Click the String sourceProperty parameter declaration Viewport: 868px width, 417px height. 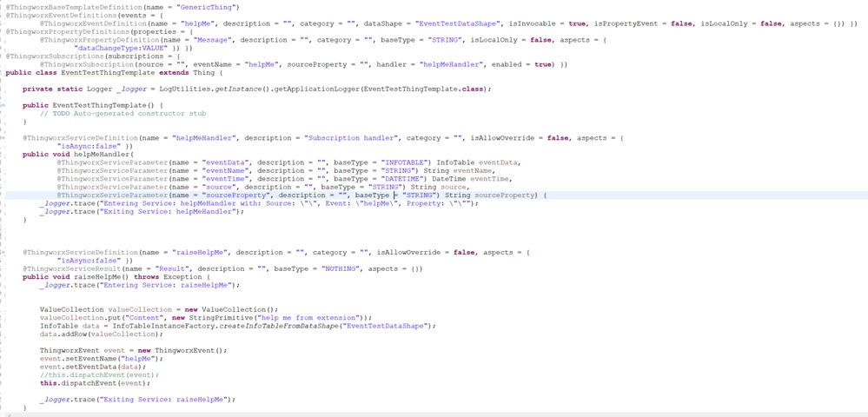click(491, 195)
